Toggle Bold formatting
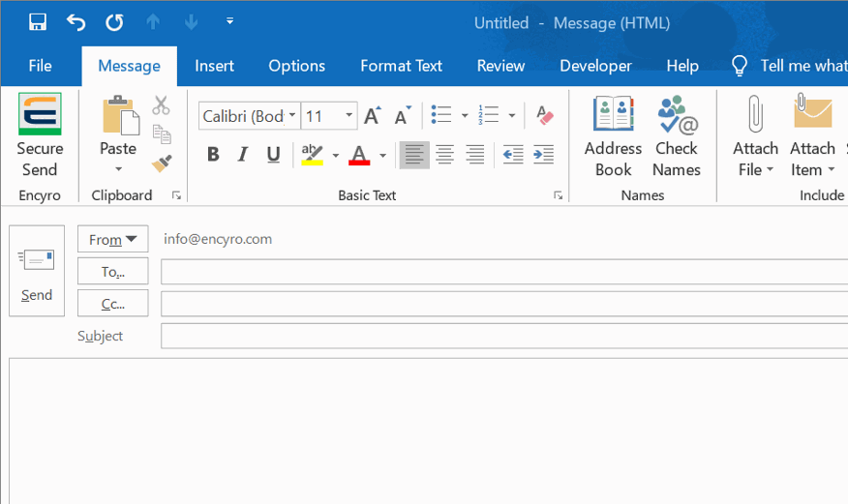This screenshot has width=848, height=504. (x=214, y=155)
